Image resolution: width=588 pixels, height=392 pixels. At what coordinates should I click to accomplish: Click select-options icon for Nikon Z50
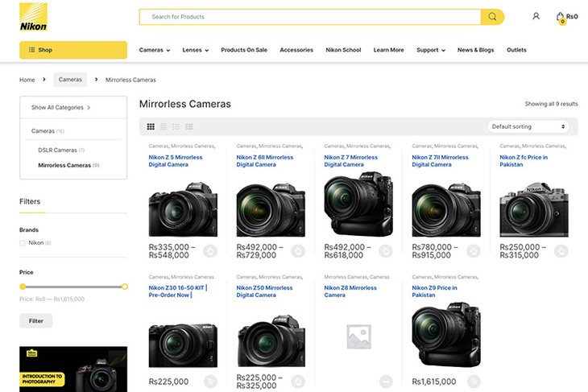298,382
